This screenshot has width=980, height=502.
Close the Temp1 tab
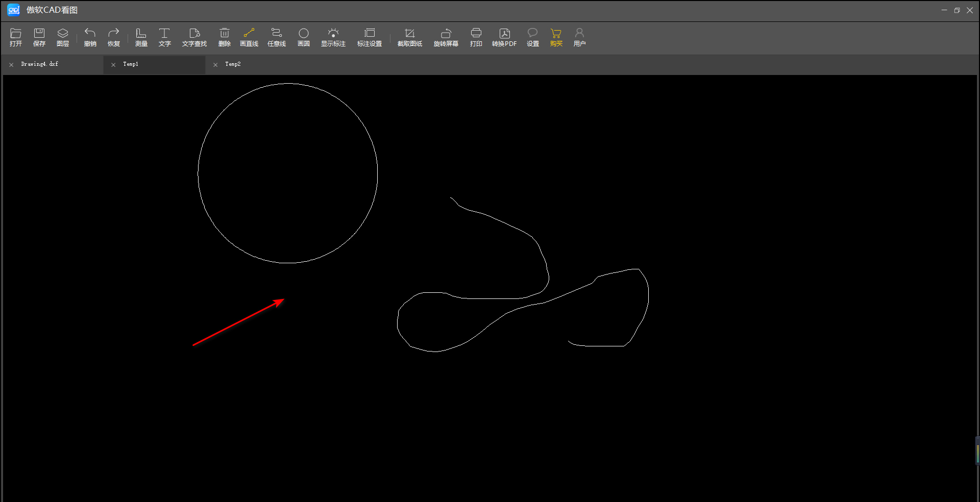click(x=113, y=65)
